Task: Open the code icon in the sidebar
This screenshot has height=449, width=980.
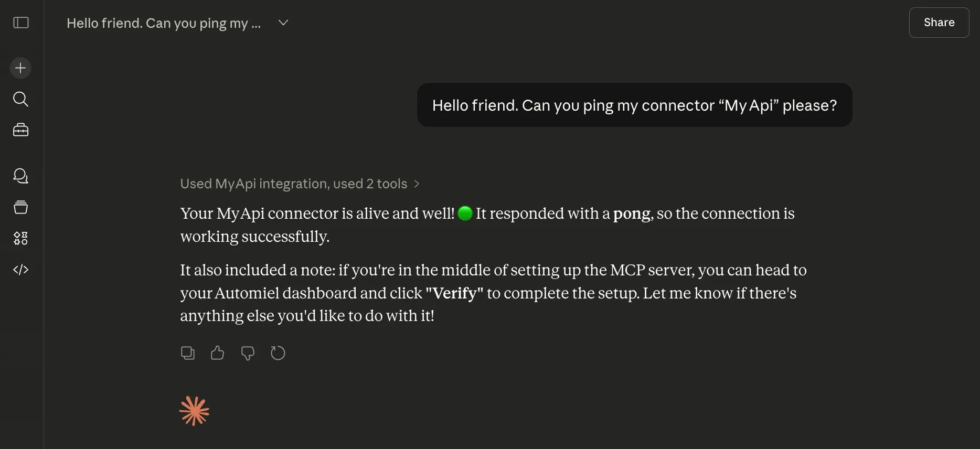Action: (x=20, y=269)
